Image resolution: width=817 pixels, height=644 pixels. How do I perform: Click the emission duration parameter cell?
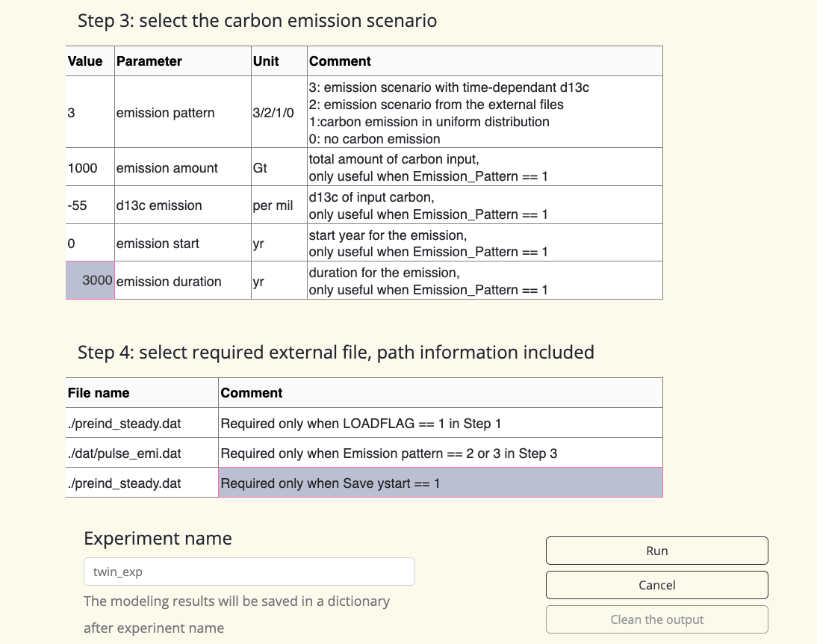click(182, 282)
